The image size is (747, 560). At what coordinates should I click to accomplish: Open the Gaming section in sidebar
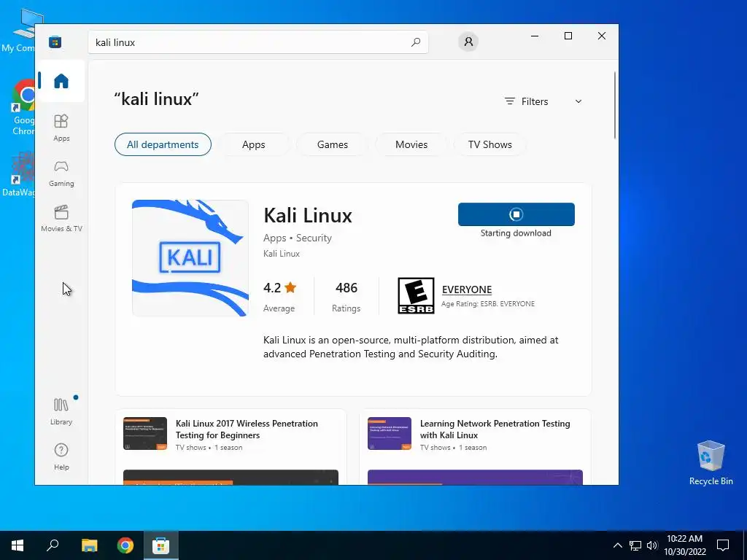click(x=61, y=174)
